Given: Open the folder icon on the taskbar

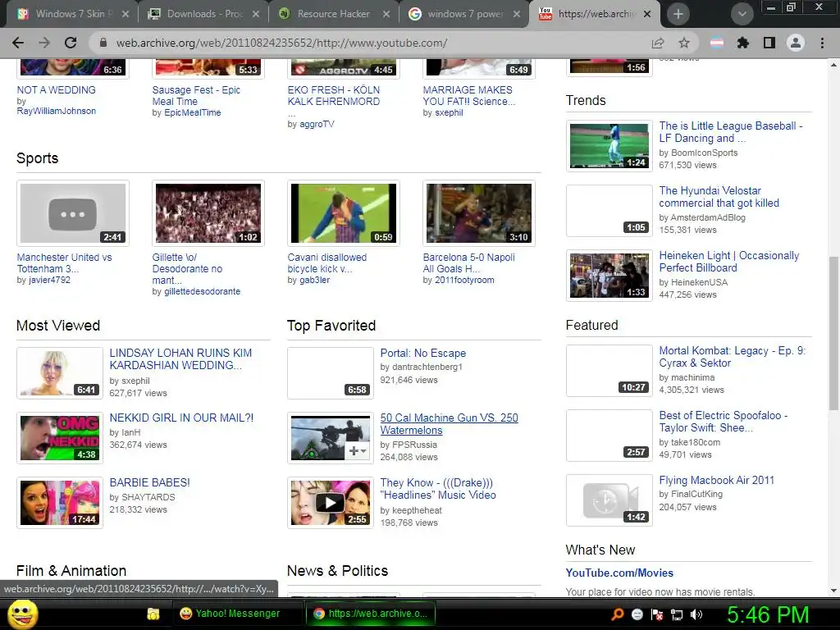Looking at the screenshot, I should (153, 614).
